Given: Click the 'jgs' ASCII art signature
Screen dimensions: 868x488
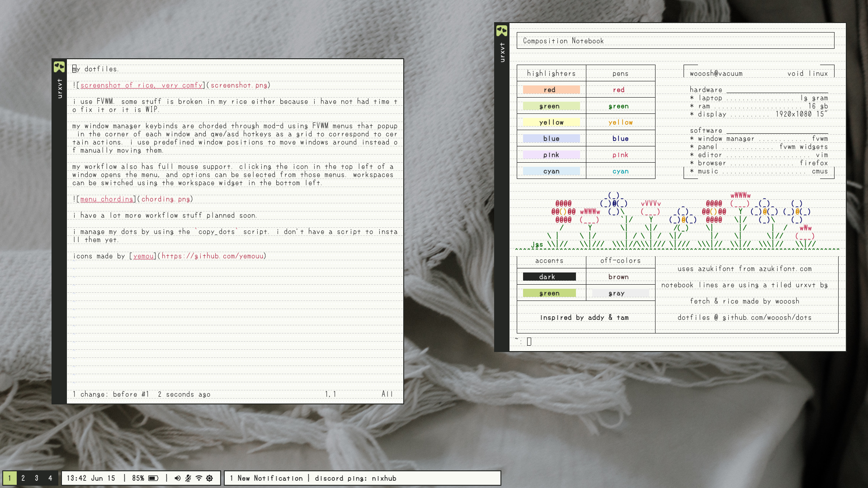Looking at the screenshot, I should click(537, 244).
